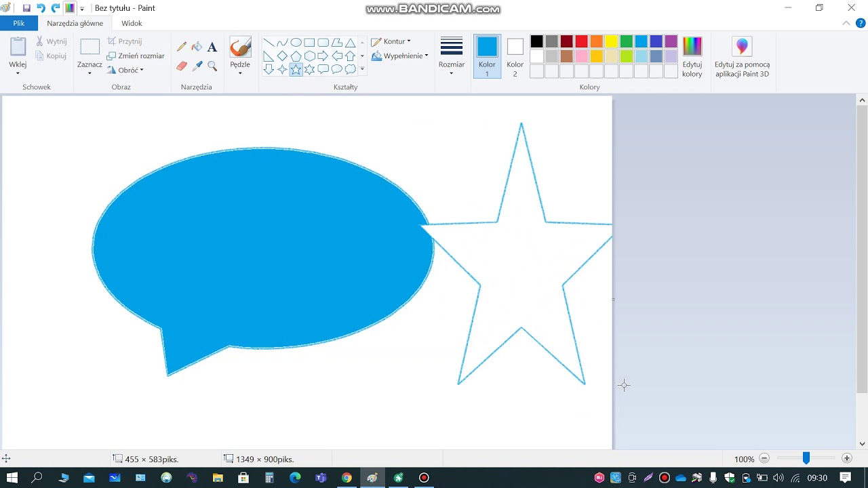Screen dimensions: 868x488
Task: Click Zmień rozmiar resize button
Action: (136, 56)
